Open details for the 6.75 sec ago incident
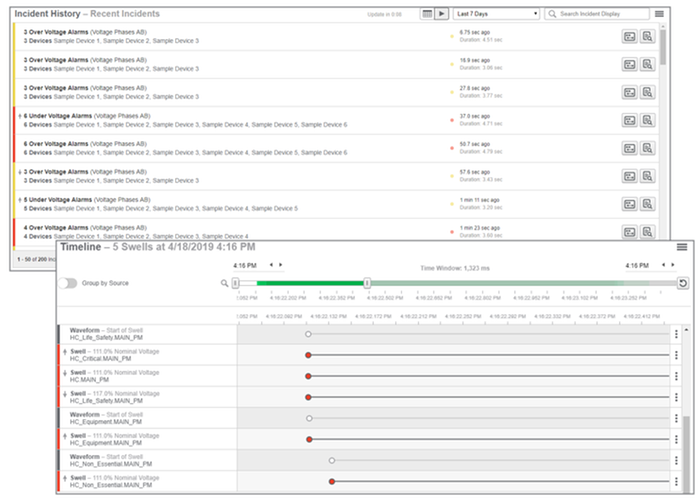 click(x=647, y=37)
